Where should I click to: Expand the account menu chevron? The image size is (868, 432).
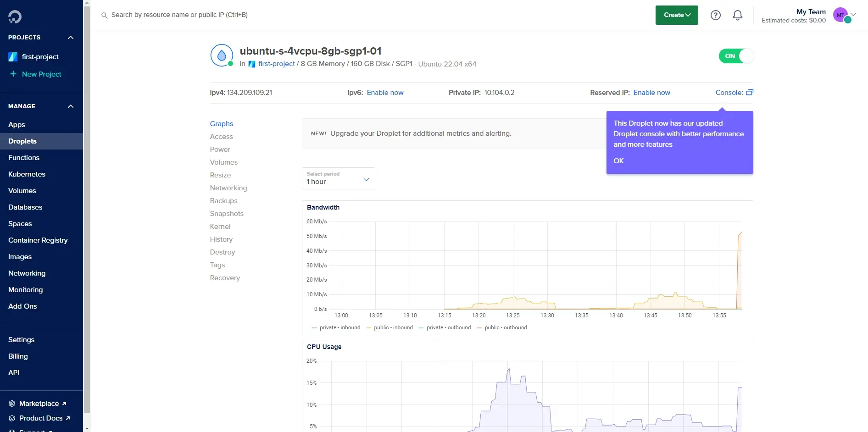click(854, 15)
